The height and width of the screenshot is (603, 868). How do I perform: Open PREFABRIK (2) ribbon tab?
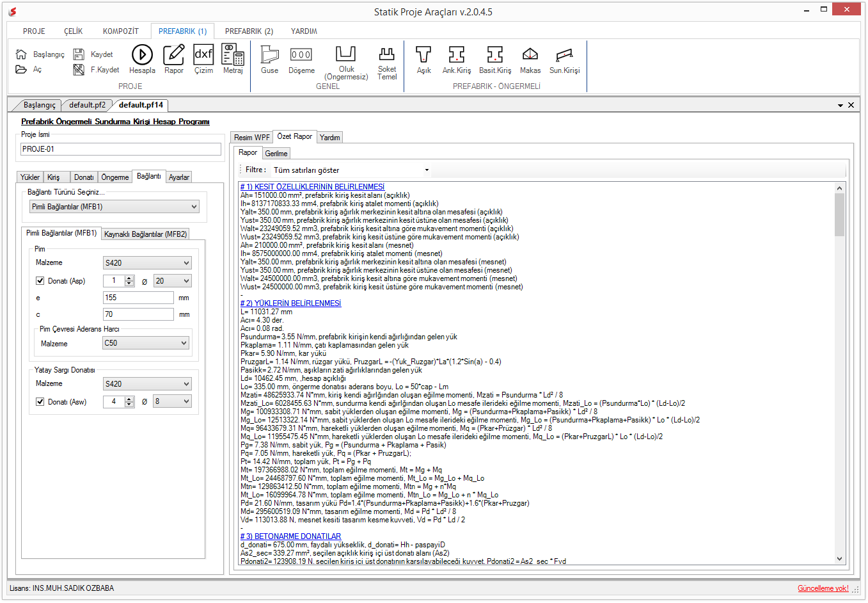tap(249, 31)
